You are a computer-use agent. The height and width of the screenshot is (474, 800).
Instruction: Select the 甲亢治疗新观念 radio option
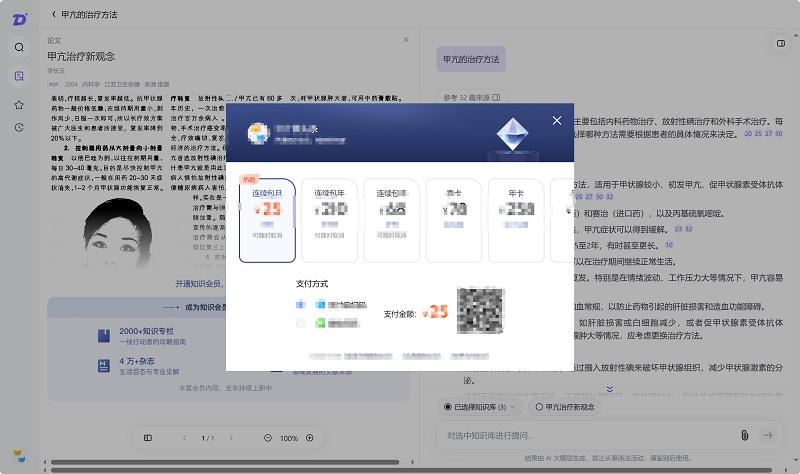click(539, 407)
